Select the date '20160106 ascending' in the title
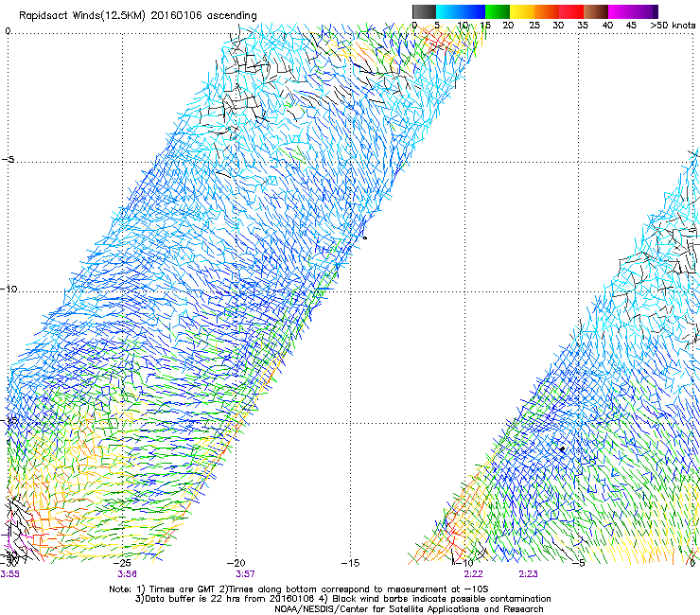Viewport: 700px width, 615px height. click(203, 16)
